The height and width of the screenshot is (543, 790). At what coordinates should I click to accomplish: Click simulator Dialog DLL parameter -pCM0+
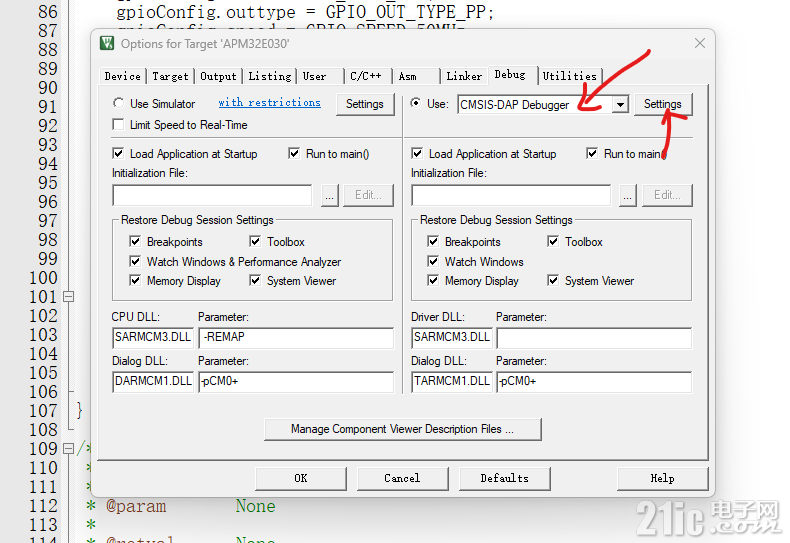[296, 382]
